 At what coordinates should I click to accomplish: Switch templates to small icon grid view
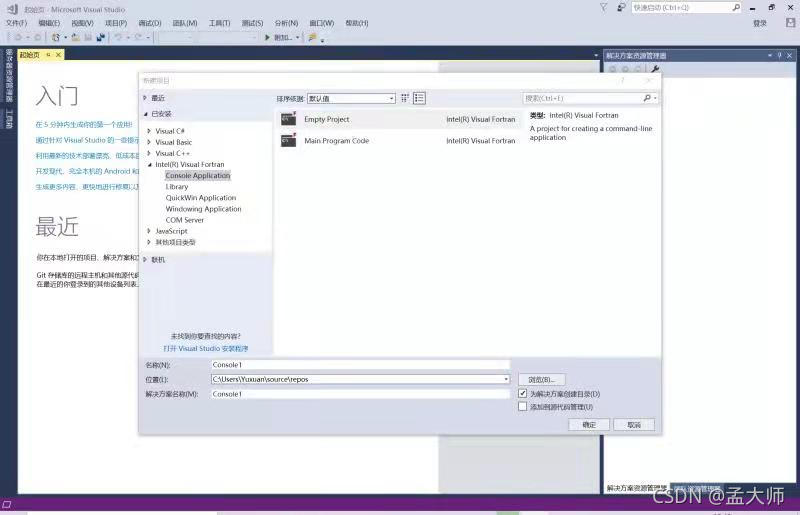coord(405,98)
